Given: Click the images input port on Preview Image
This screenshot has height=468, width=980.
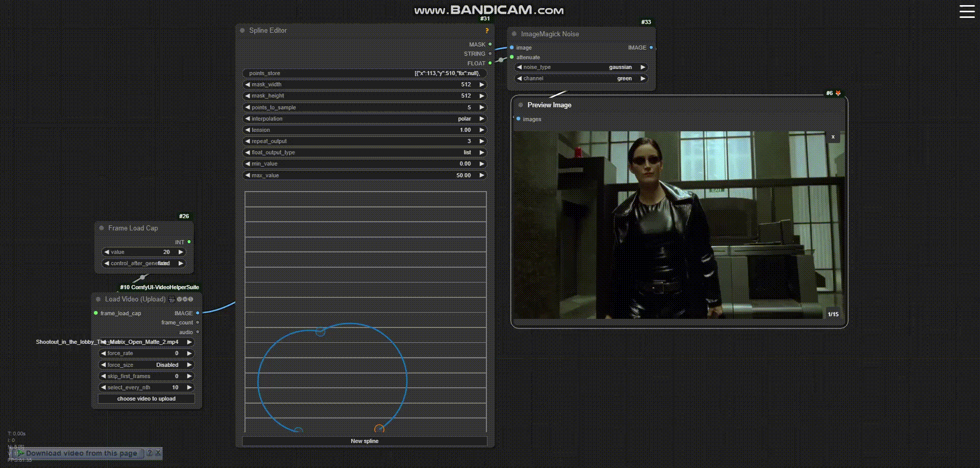Looking at the screenshot, I should point(518,119).
